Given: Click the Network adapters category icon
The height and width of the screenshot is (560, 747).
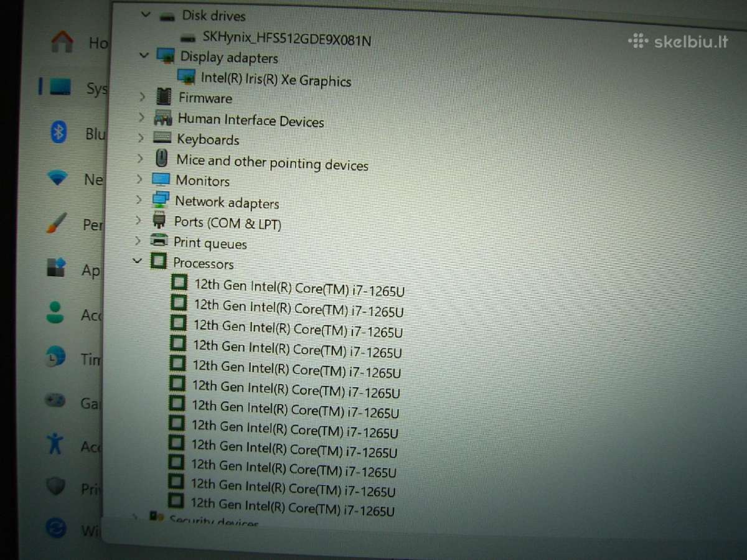Looking at the screenshot, I should point(161,200).
